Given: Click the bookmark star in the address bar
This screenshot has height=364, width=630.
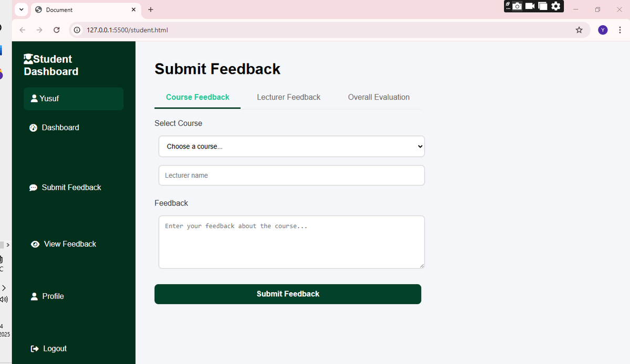Looking at the screenshot, I should 579,30.
